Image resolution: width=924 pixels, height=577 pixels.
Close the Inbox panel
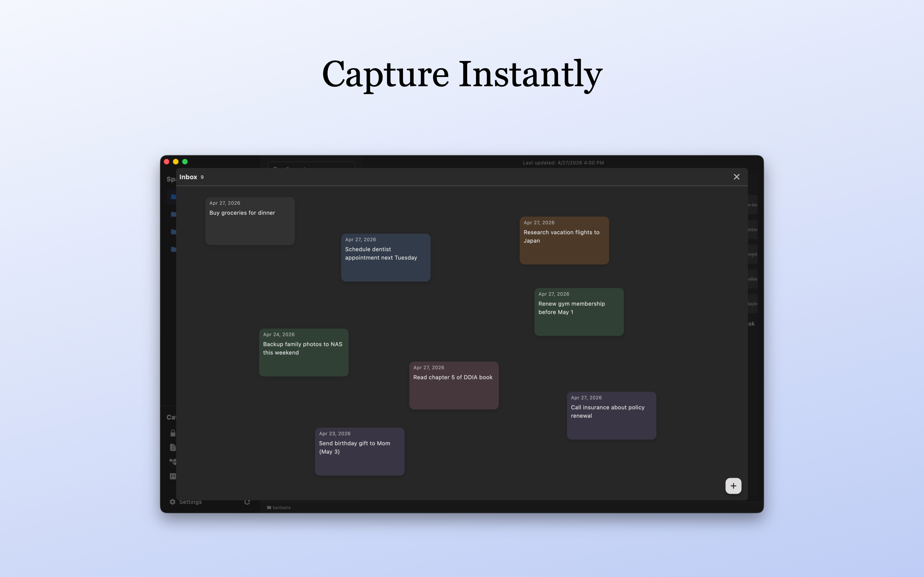[x=737, y=177]
